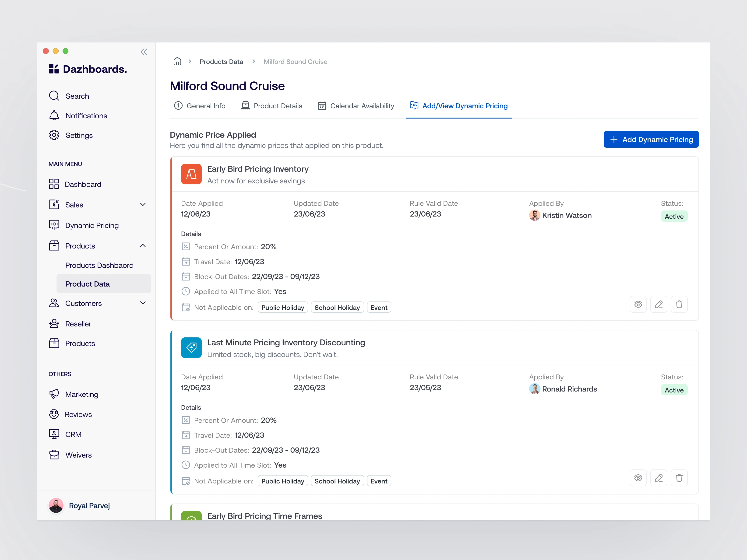Open Royal Parvej user profile
The width and height of the screenshot is (747, 560).
pos(79,506)
